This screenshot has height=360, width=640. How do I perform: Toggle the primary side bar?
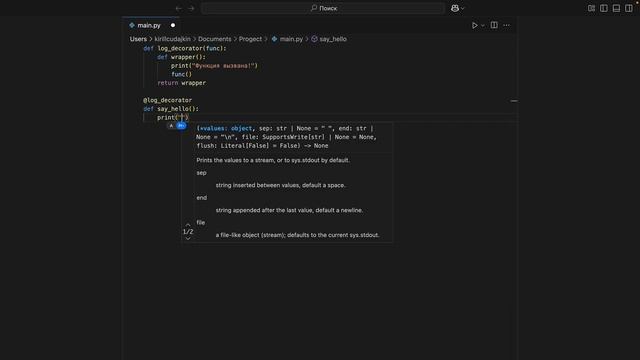(x=604, y=8)
